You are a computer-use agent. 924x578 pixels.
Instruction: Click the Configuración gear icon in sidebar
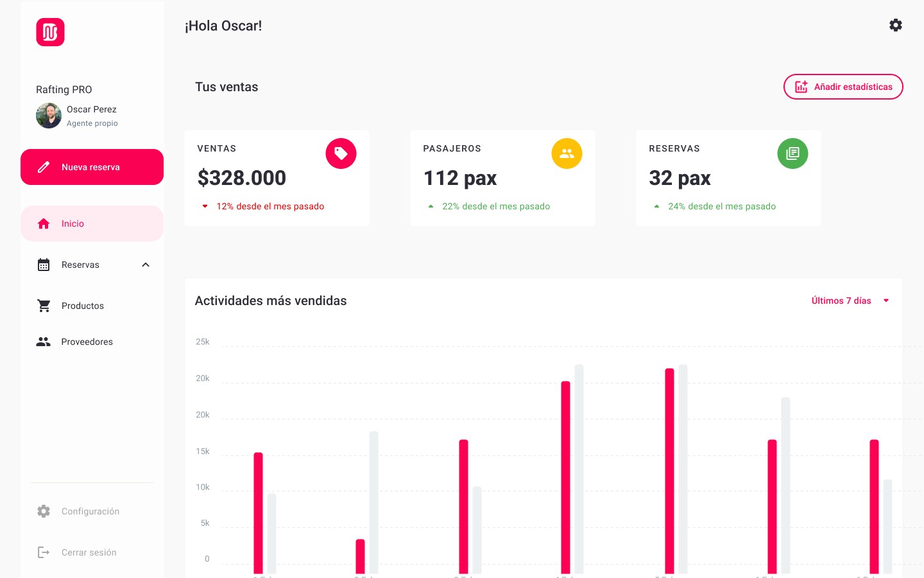(44, 511)
